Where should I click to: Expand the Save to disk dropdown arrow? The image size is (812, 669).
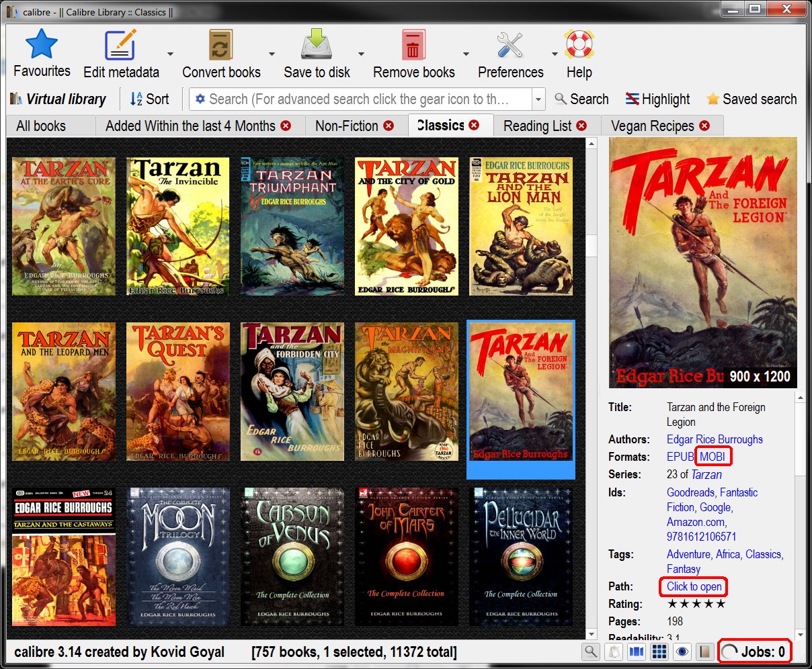pyautogui.click(x=361, y=54)
